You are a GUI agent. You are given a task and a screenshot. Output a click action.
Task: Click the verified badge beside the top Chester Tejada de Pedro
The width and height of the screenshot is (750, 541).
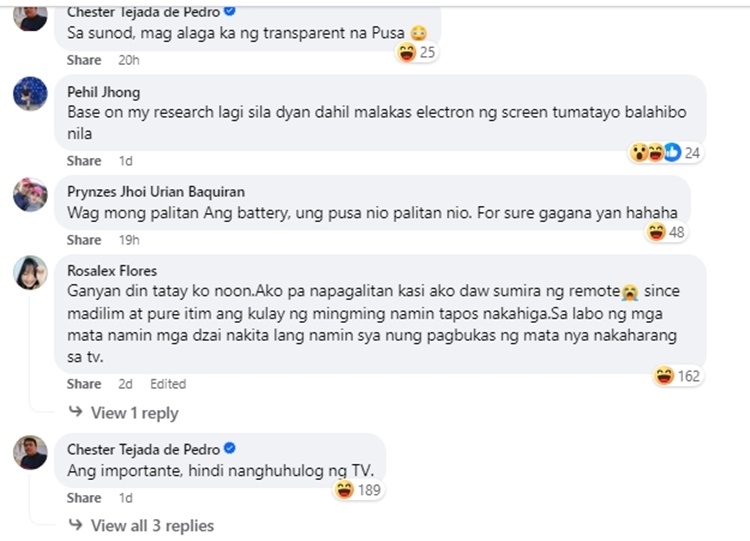pyautogui.click(x=230, y=11)
